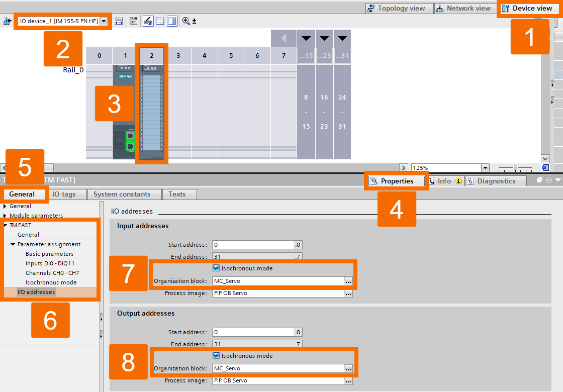Select General under TM FAST

point(28,235)
